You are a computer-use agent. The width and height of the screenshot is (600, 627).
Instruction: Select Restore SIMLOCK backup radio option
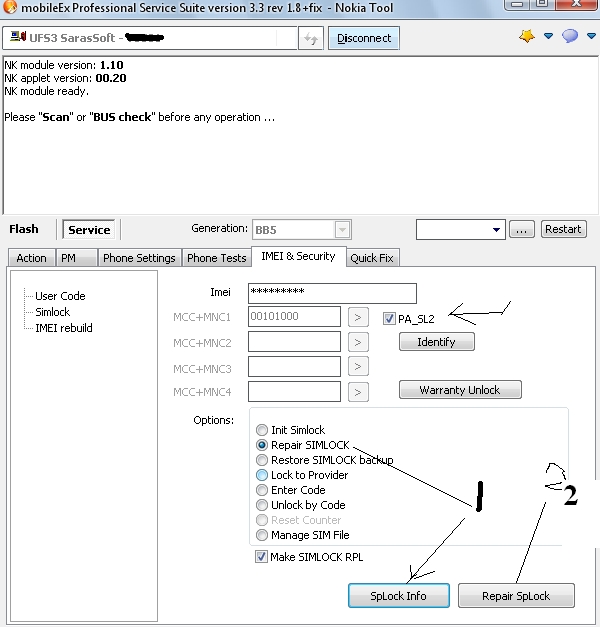pos(262,460)
